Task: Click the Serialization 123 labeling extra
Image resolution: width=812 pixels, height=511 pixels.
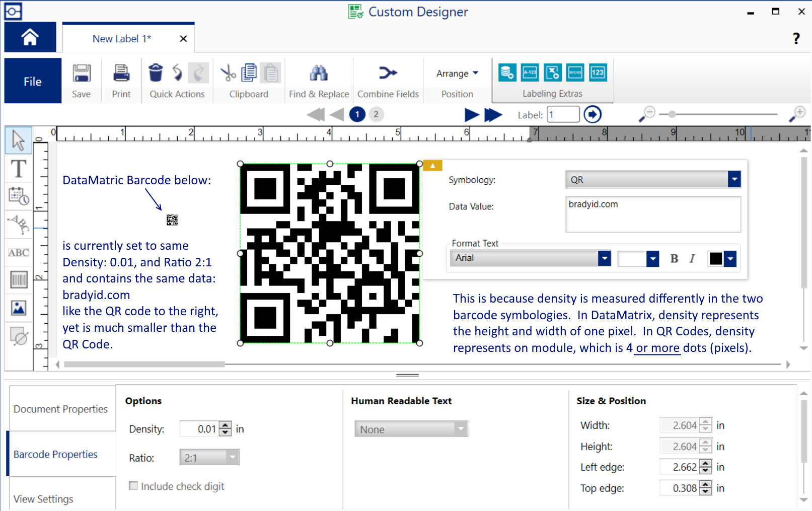Action: click(598, 72)
